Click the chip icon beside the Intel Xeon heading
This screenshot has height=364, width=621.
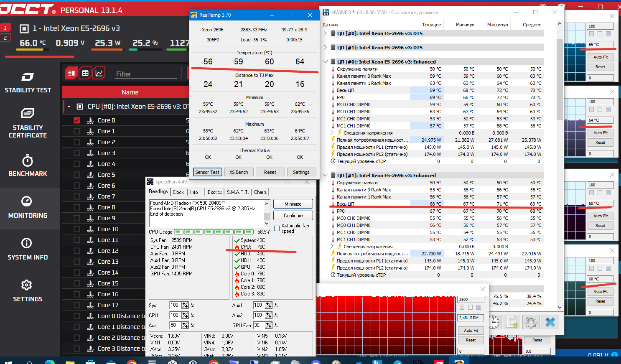24,28
